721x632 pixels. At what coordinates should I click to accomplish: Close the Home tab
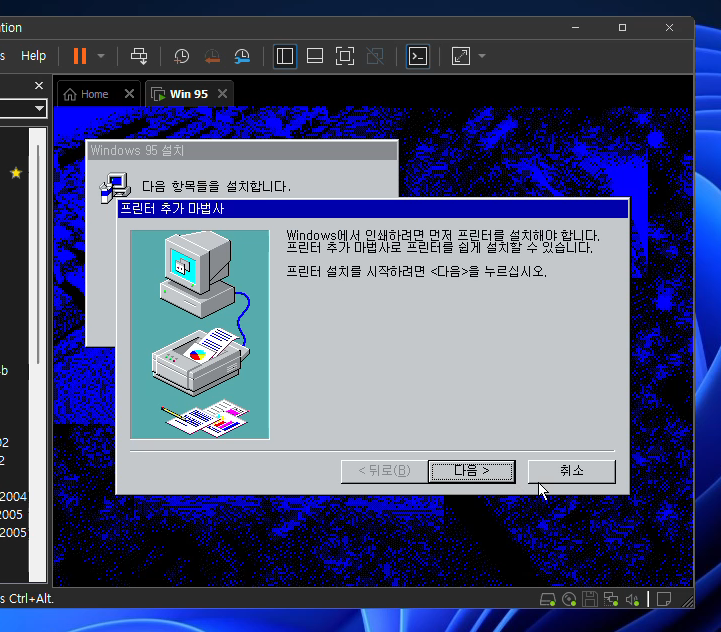coord(129,94)
